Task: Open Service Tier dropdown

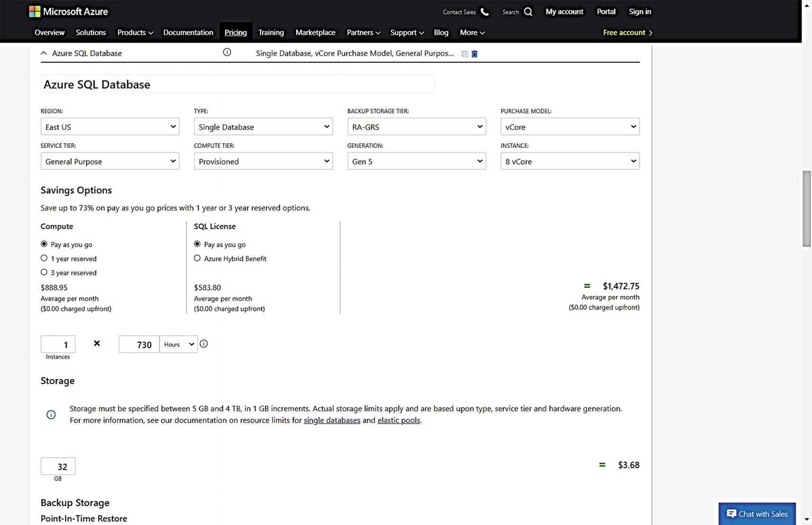Action: point(110,161)
